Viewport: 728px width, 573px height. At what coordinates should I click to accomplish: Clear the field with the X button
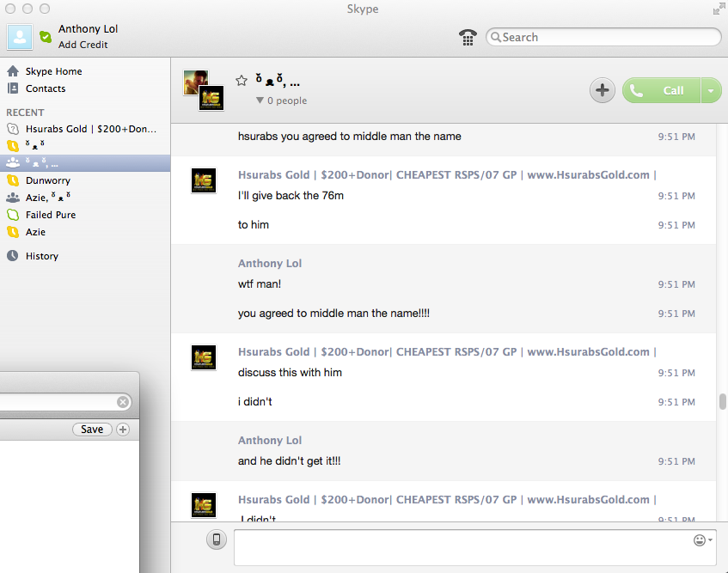pyautogui.click(x=123, y=402)
